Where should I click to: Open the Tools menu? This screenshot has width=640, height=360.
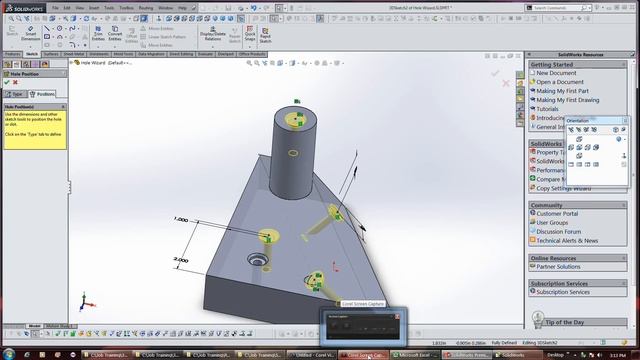pyautogui.click(x=109, y=8)
